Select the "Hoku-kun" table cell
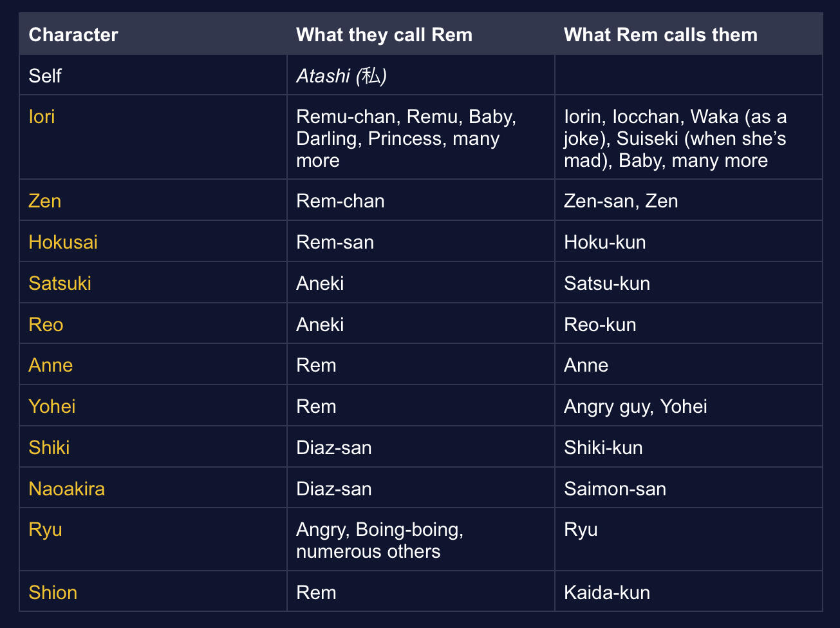 coord(604,242)
